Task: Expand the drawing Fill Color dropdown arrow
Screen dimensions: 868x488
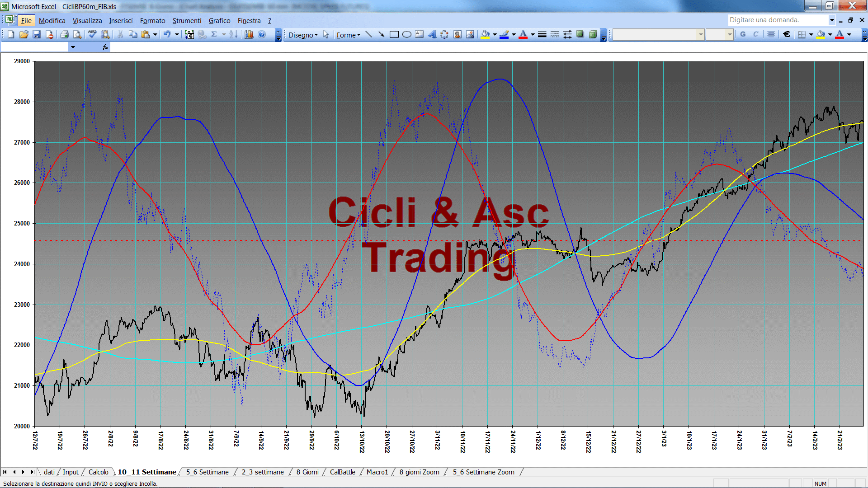Action: tap(495, 34)
